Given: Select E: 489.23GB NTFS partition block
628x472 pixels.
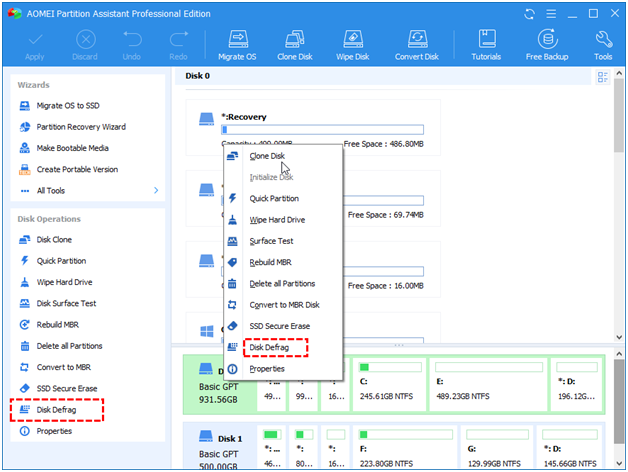Looking at the screenshot, I should (x=488, y=385).
